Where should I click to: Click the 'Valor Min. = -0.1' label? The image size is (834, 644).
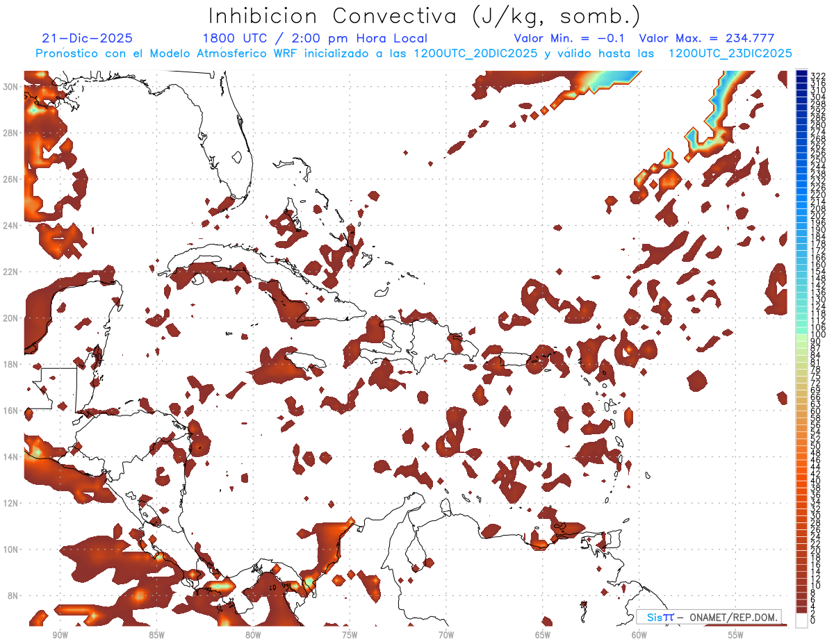(x=571, y=39)
